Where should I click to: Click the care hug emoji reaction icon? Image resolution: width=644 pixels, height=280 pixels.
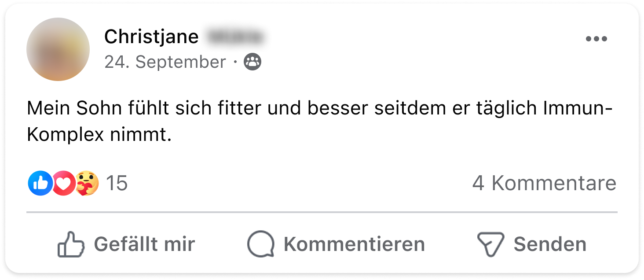(87, 183)
